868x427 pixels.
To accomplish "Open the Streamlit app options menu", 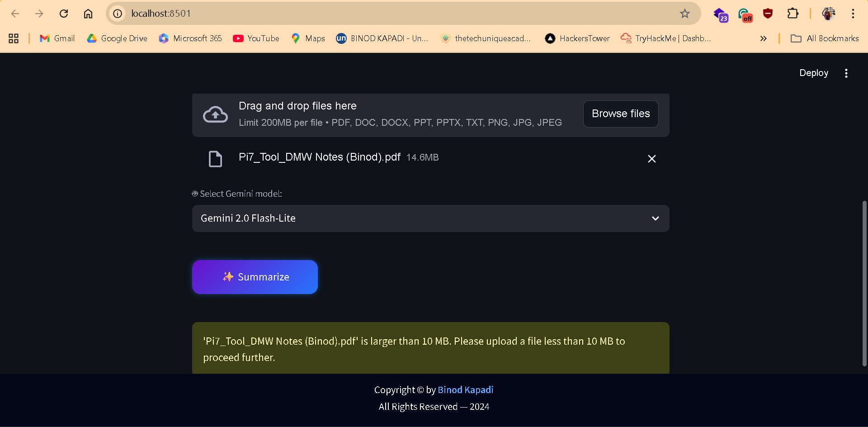I will point(846,73).
